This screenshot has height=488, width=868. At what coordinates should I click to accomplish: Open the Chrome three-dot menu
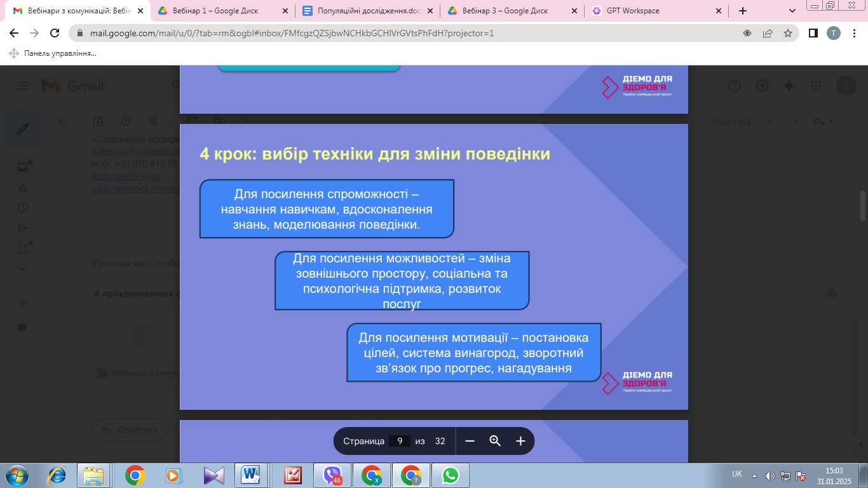pyautogui.click(x=853, y=33)
